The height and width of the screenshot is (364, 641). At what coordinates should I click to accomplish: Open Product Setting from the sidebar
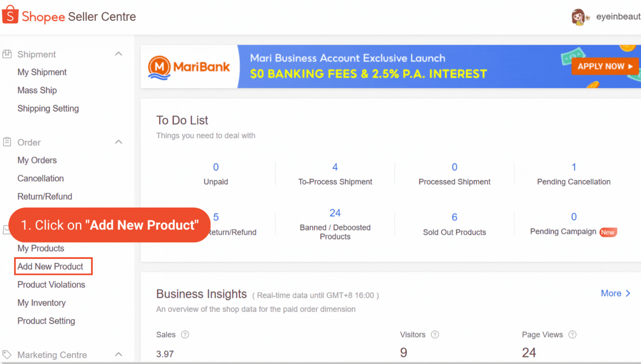coord(46,321)
